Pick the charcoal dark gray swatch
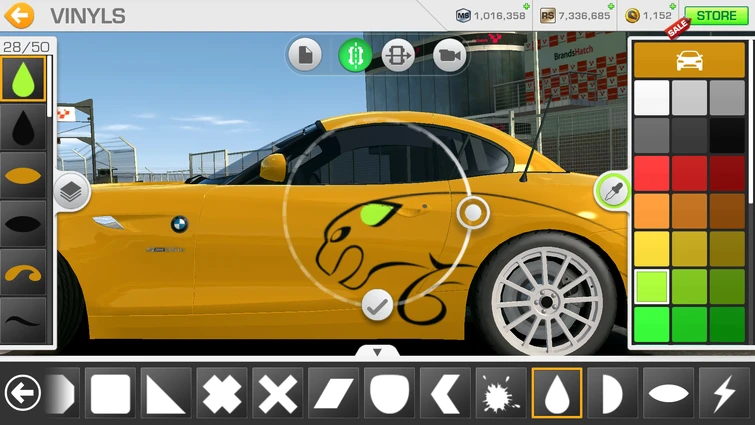The width and height of the screenshot is (755, 425). (x=689, y=135)
